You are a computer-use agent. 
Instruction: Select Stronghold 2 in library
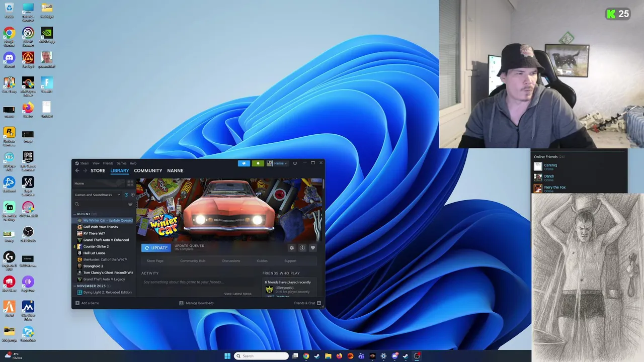point(93,266)
